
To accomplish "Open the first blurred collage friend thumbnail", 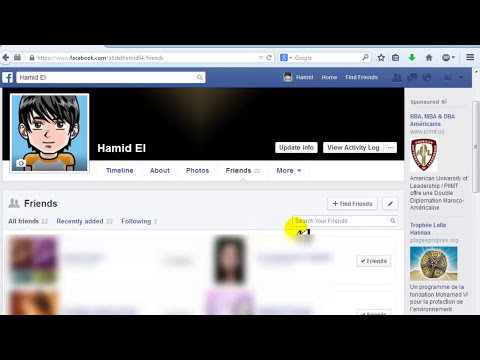I will tap(33, 260).
